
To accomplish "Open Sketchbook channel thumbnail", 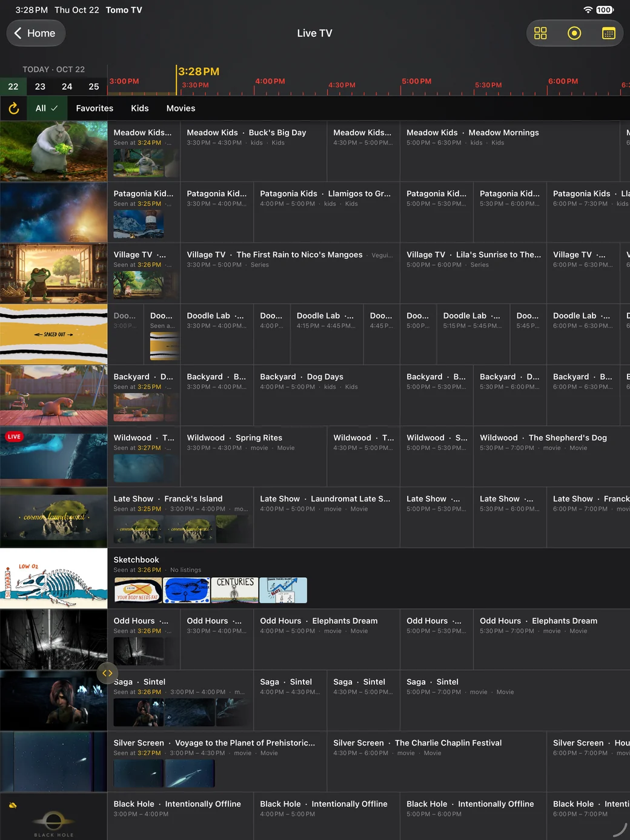I will point(54,579).
